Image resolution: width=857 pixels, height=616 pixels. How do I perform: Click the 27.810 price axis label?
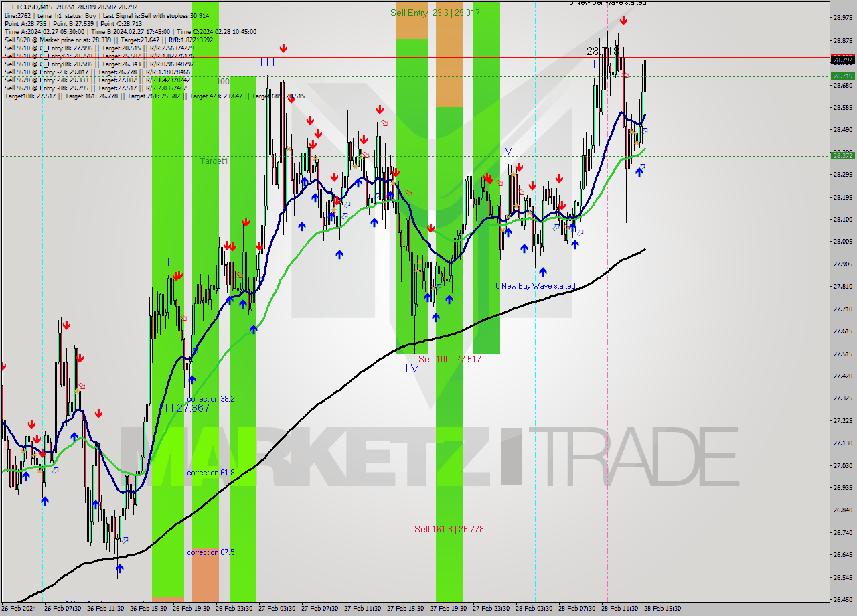coord(842,287)
